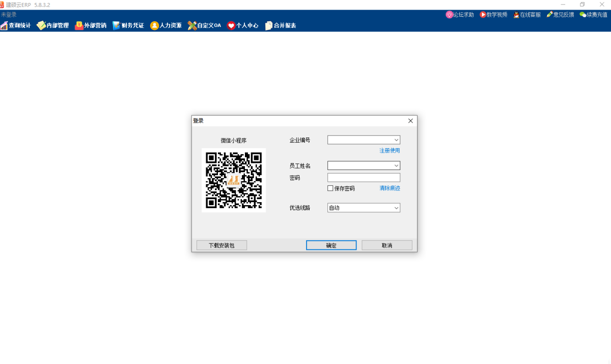Click inside the 密码 password field
The height and width of the screenshot is (364, 611).
coord(364,177)
